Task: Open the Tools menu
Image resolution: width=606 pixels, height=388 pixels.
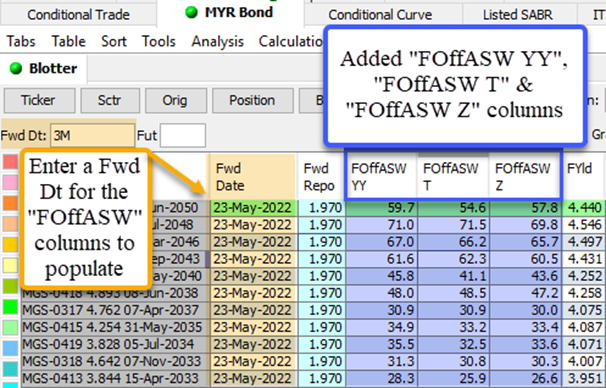Action: (158, 41)
